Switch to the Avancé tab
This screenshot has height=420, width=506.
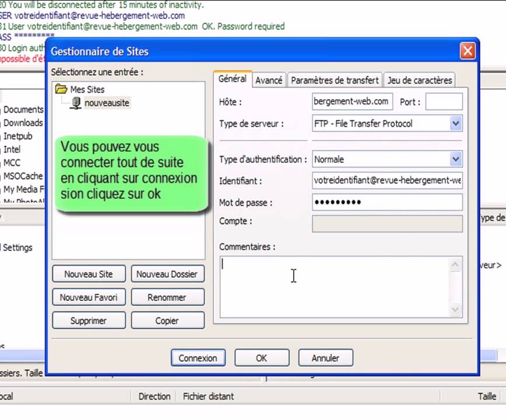269,80
